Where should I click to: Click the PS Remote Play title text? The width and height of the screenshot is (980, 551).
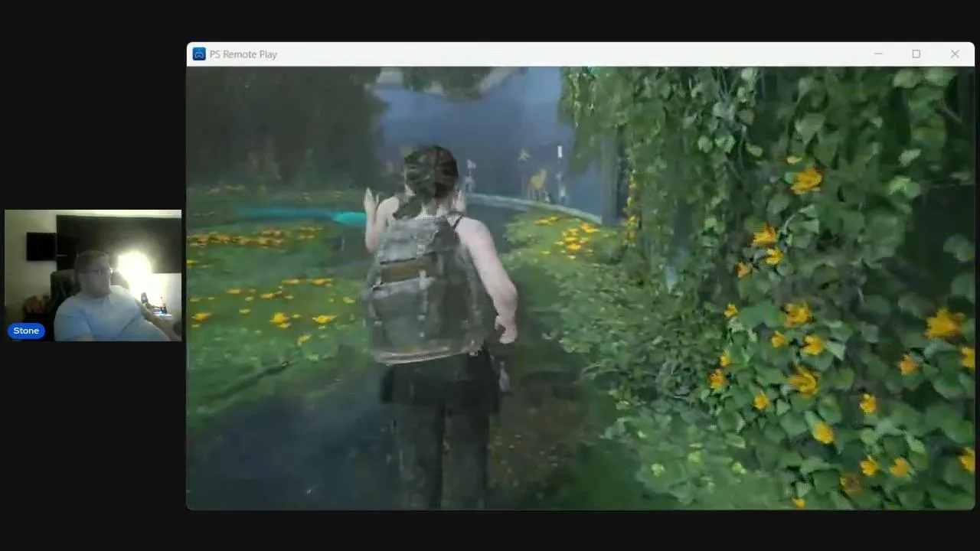243,54
